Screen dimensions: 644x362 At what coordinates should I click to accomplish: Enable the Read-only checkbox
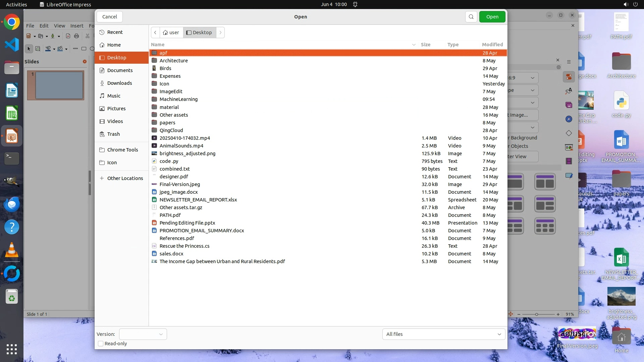tap(101, 344)
